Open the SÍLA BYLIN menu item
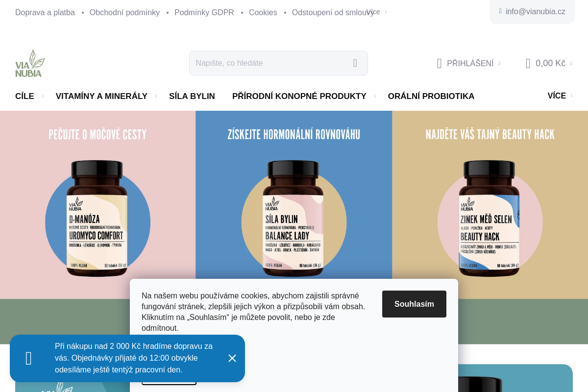 192,97
